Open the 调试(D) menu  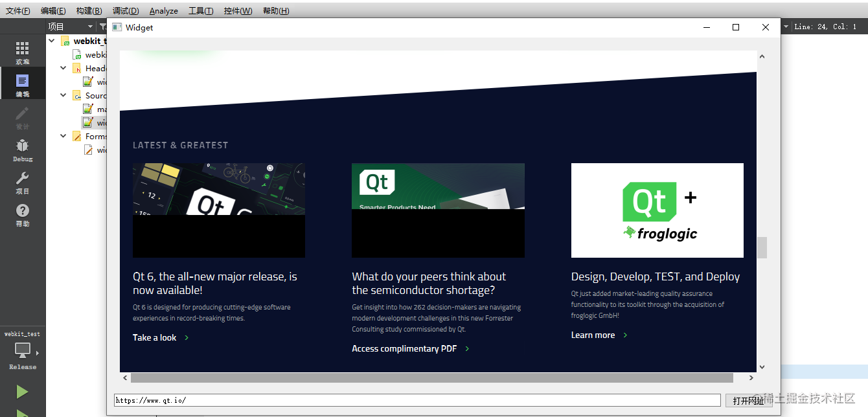click(126, 11)
